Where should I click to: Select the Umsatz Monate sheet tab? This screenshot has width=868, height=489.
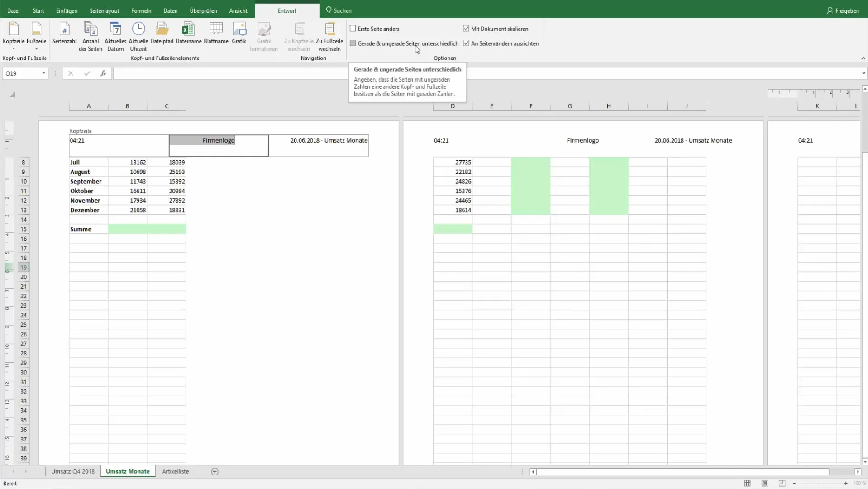[128, 471]
